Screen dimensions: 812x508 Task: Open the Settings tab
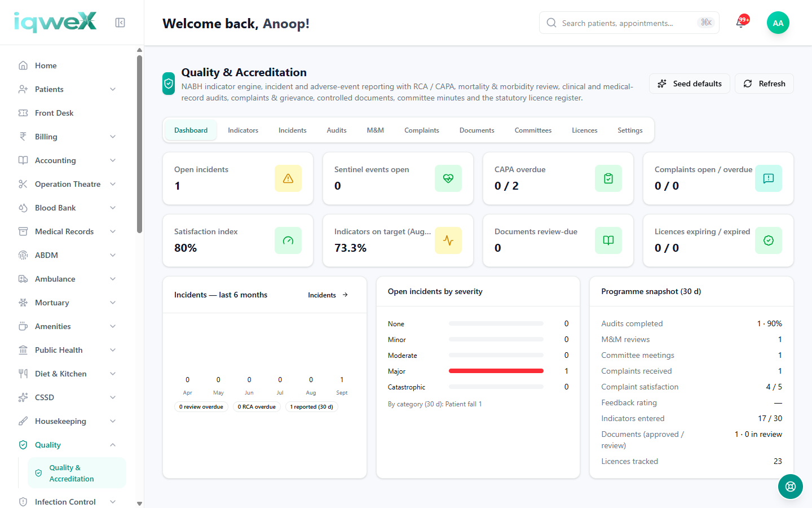(x=630, y=130)
